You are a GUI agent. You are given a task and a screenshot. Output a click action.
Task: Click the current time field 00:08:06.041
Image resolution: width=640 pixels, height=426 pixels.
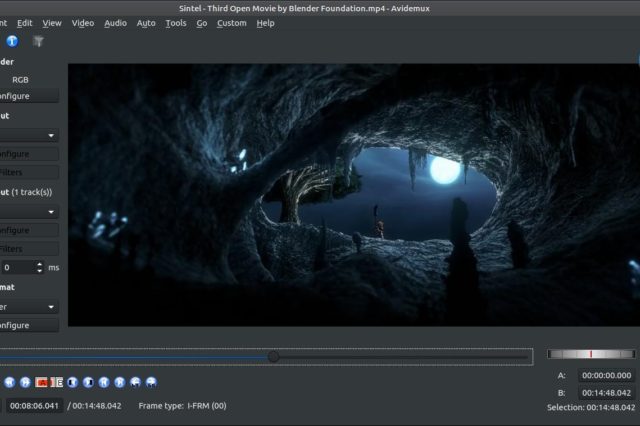click(34, 405)
